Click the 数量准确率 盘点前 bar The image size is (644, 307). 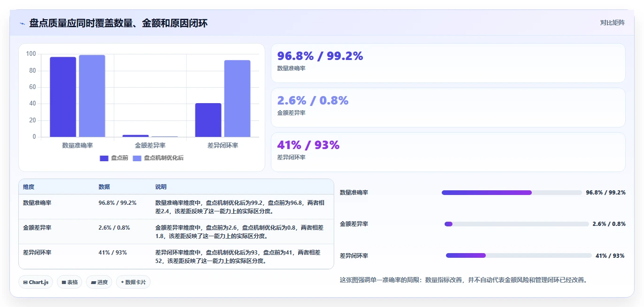pyautogui.click(x=63, y=97)
